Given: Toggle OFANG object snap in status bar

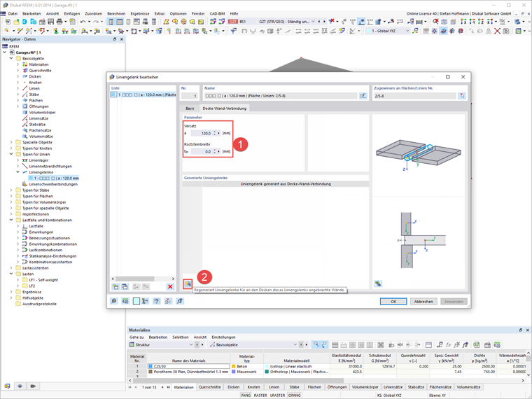Looking at the screenshot, I should tap(295, 395).
